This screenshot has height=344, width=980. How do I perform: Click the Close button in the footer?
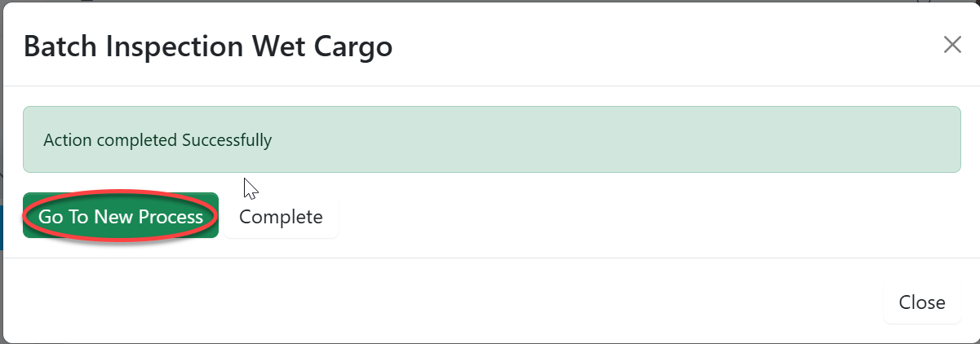[922, 302]
